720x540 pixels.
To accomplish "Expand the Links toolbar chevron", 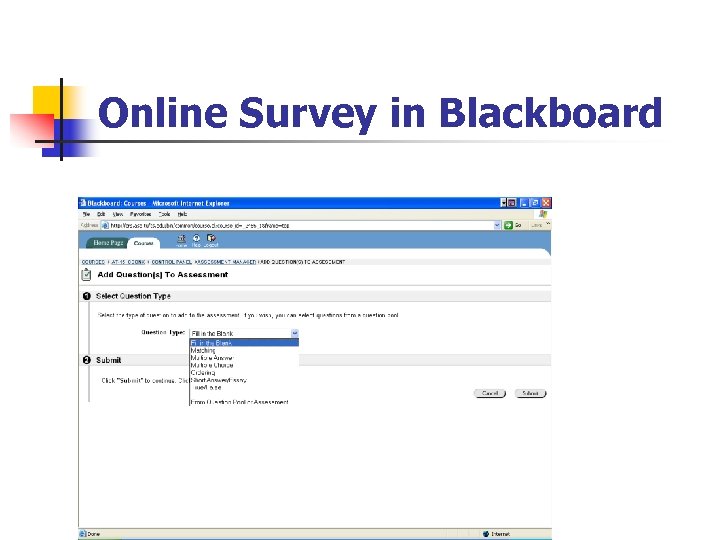I will click(x=548, y=224).
